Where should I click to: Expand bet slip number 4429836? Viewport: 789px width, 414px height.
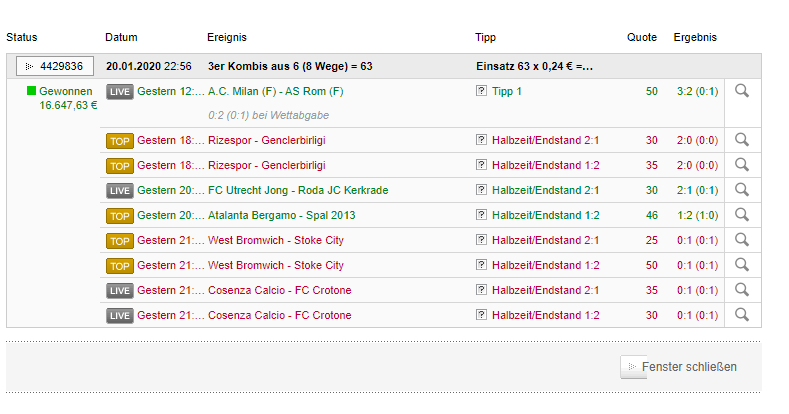point(55,66)
